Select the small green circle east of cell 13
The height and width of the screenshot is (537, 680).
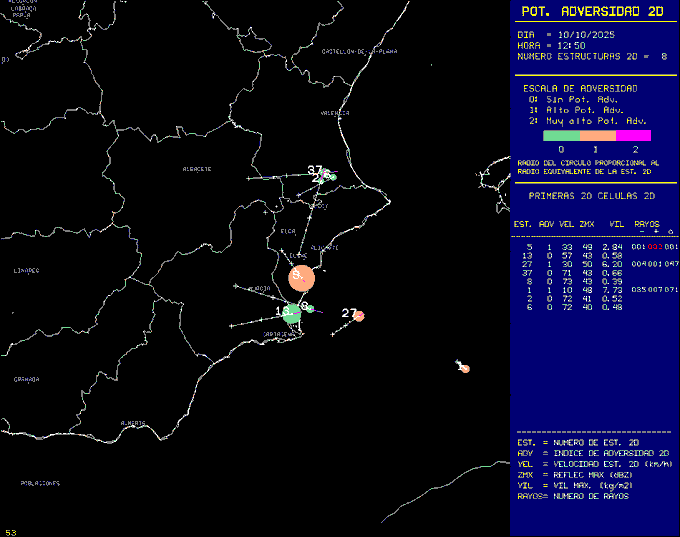(310, 309)
